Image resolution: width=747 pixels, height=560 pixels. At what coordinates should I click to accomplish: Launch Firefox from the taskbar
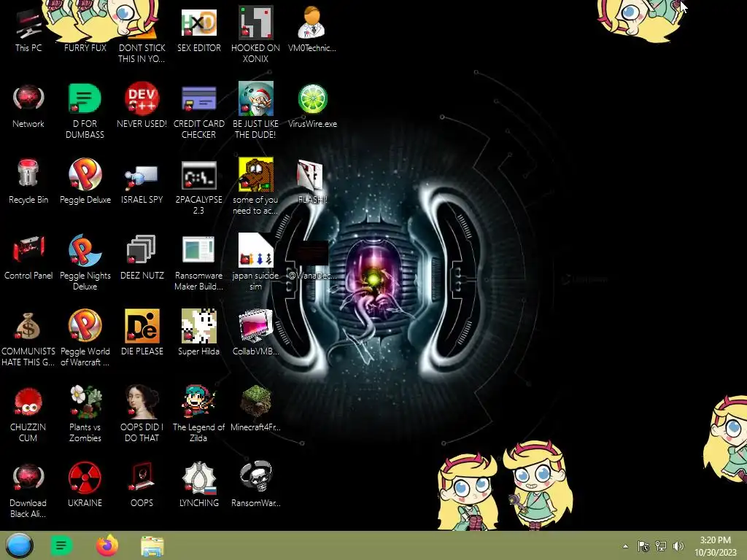pyautogui.click(x=107, y=545)
